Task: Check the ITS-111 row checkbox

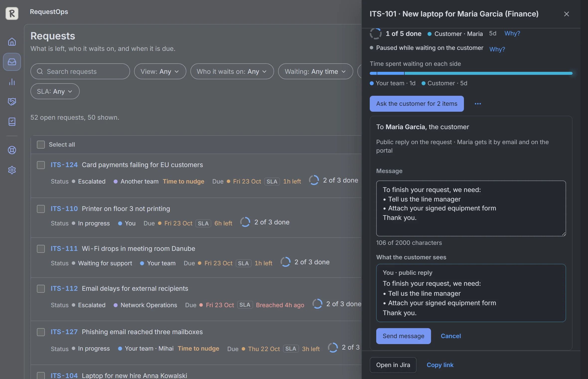Action: pos(41,249)
